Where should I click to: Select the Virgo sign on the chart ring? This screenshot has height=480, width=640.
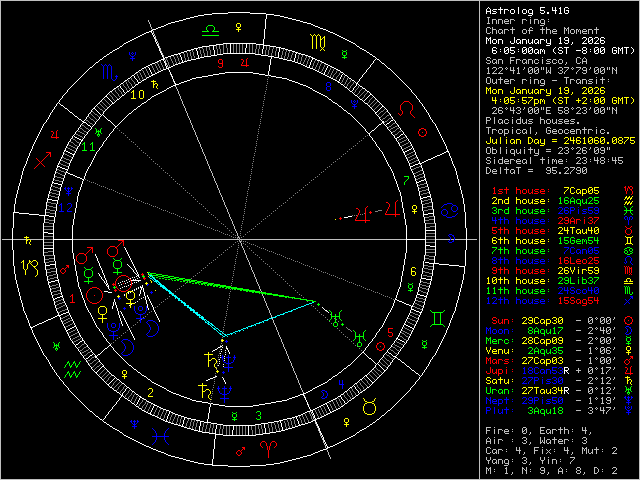[x=316, y=42]
